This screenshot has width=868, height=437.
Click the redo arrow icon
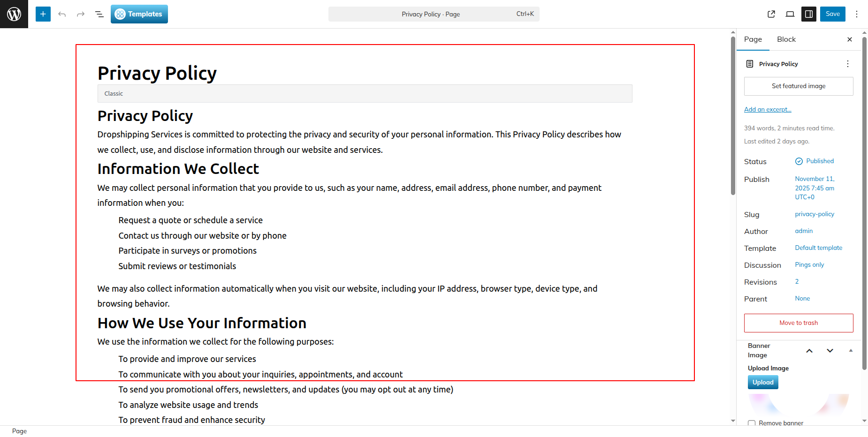(81, 14)
